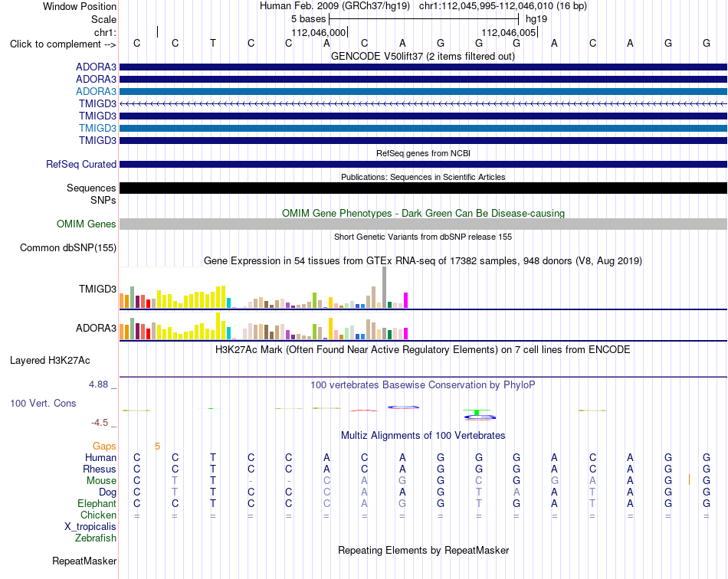Click the gray OMIM Genes bar
Screen dimensions: 728x579
pos(423,224)
